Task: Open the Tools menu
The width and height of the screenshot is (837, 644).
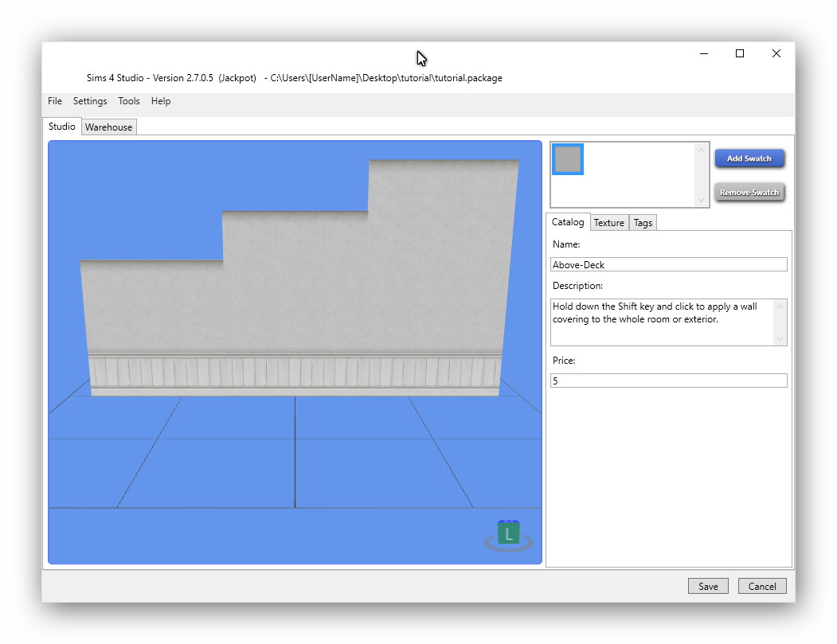Action: pos(129,101)
